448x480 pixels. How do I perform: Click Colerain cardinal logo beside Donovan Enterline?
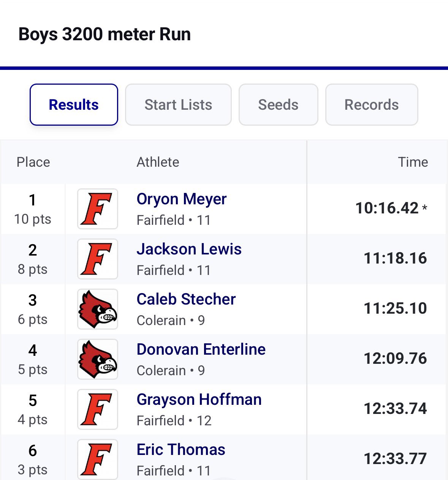click(x=98, y=359)
